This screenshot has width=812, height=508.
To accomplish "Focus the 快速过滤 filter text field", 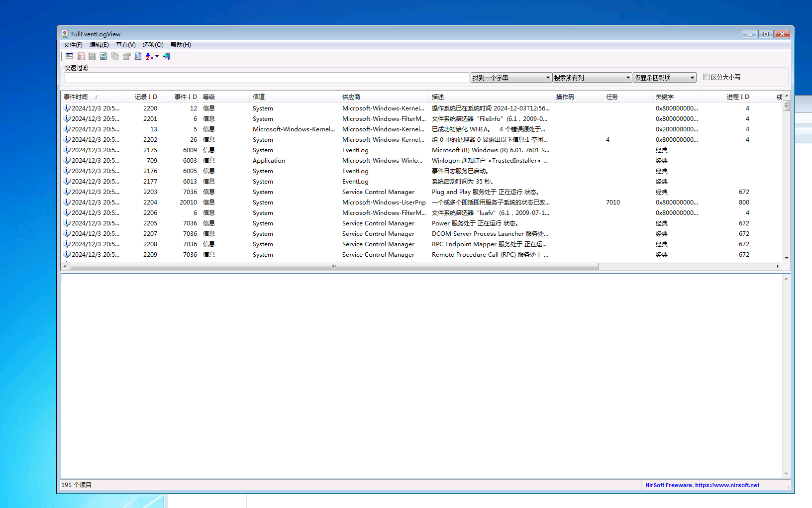I will tap(266, 78).
